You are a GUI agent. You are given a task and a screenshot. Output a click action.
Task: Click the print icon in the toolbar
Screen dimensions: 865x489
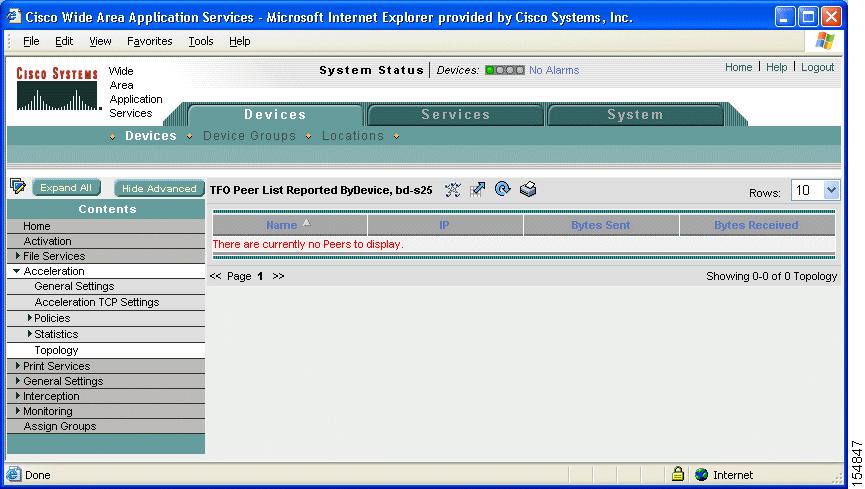[x=528, y=189]
